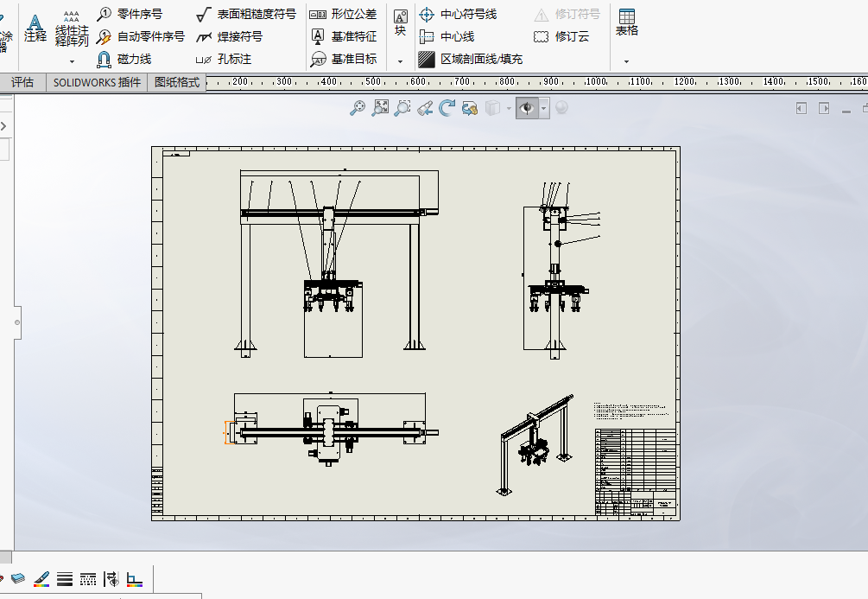Expand the Hide/Show Items dropdown arrow
868x599 pixels.
544,108
